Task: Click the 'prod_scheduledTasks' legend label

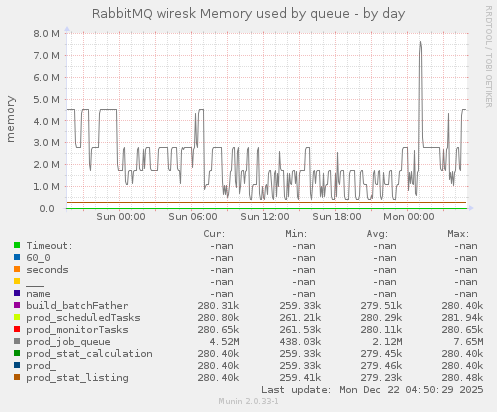Action: coord(83,318)
